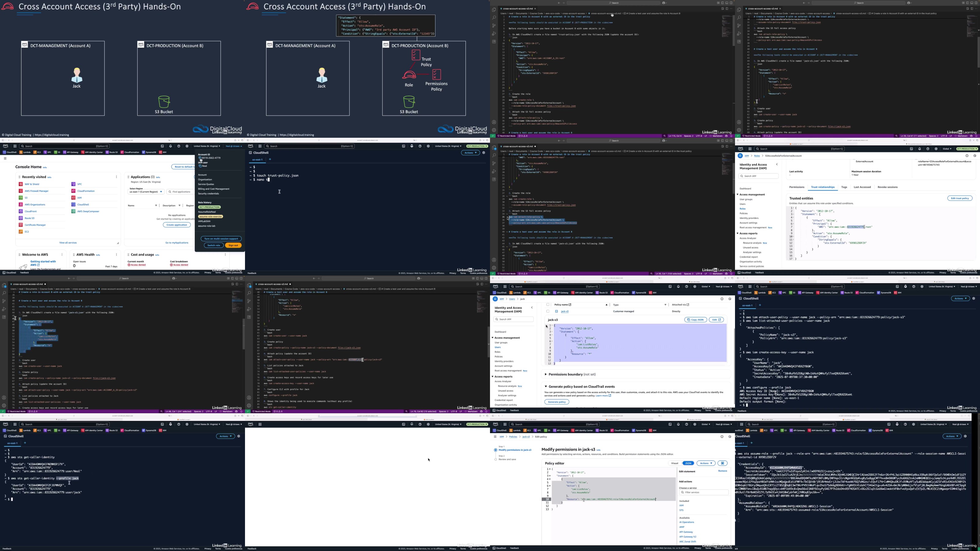Open the hamburger navigation menu on Console Home
Viewport: 980px width, 551px height.
click(5, 159)
